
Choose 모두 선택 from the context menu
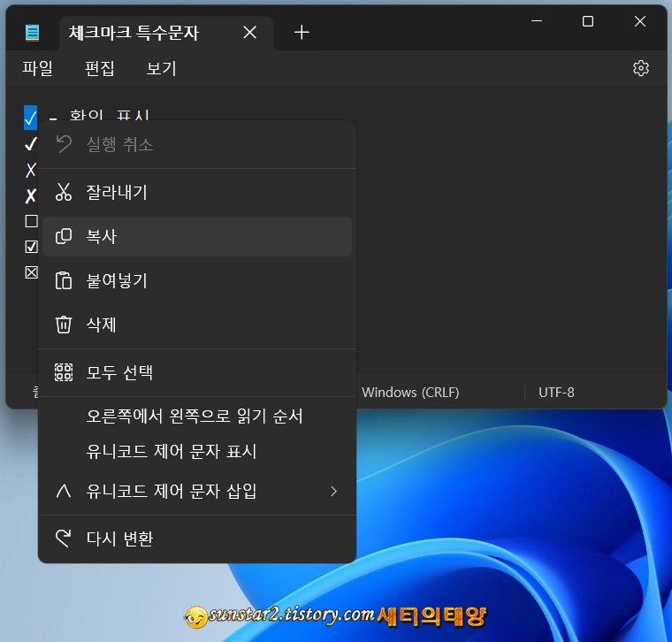click(x=197, y=372)
